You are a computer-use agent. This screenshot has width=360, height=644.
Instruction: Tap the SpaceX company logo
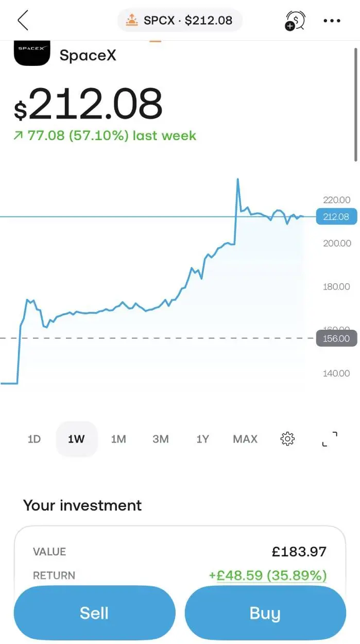point(32,54)
